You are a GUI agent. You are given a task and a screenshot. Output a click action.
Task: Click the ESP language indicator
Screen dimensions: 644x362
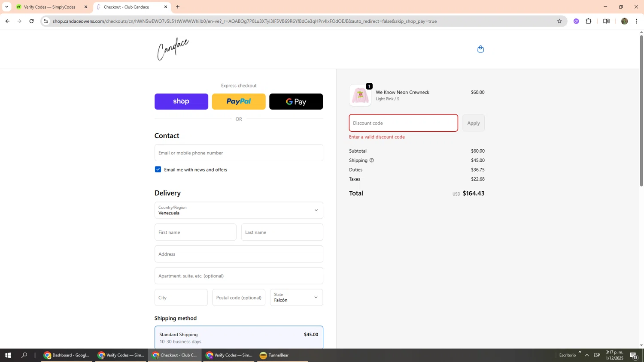(x=597, y=355)
